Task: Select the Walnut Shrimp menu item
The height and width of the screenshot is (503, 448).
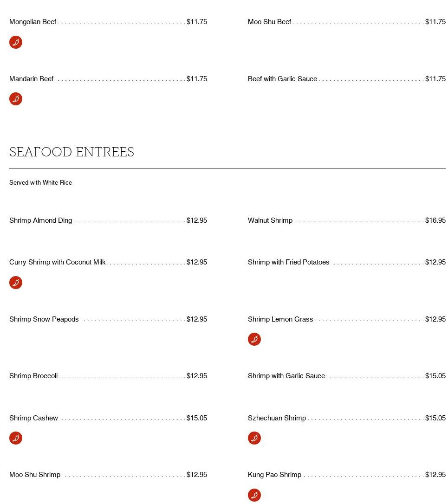Action: pyautogui.click(x=270, y=220)
